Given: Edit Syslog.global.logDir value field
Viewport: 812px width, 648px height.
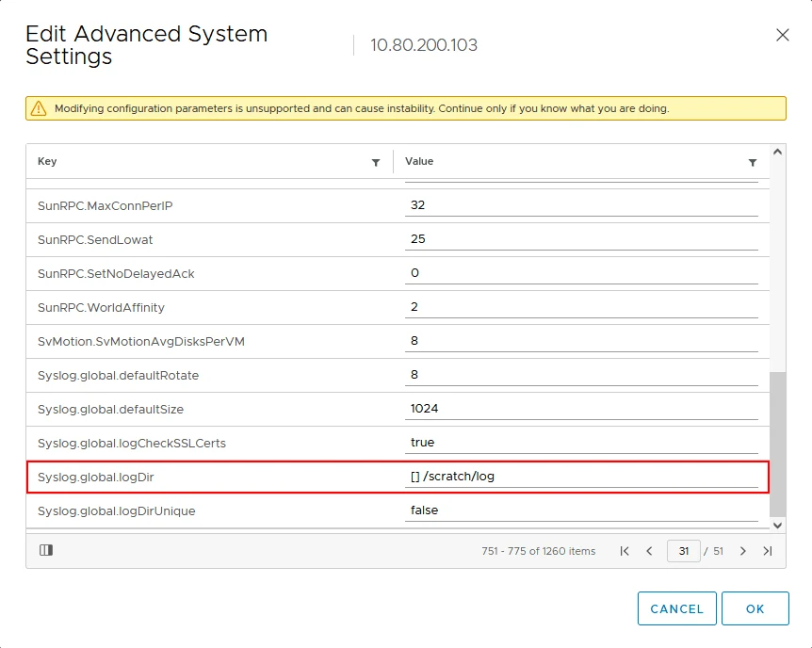Looking at the screenshot, I should coord(581,478).
